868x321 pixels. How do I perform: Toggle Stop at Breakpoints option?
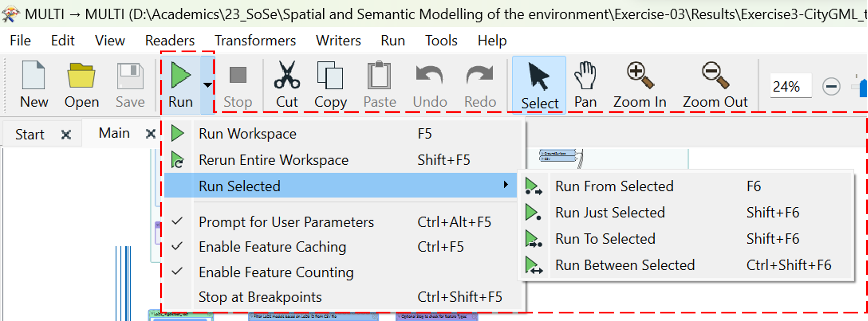341,297
